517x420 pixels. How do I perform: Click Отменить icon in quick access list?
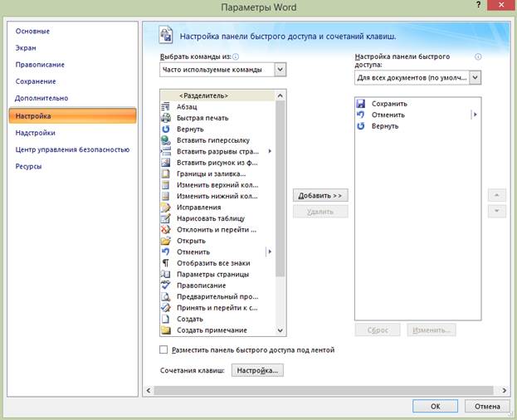click(x=361, y=115)
